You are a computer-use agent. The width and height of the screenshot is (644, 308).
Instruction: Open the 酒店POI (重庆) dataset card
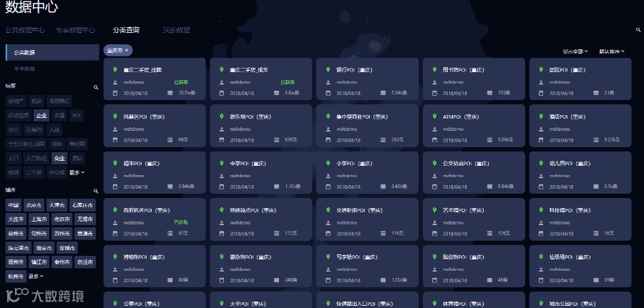tap(580, 126)
